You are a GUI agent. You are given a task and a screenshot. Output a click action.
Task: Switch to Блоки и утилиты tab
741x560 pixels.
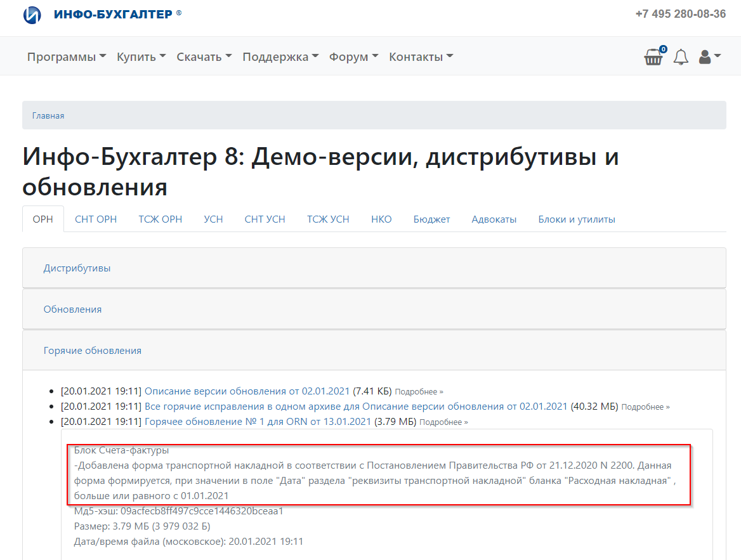point(577,219)
